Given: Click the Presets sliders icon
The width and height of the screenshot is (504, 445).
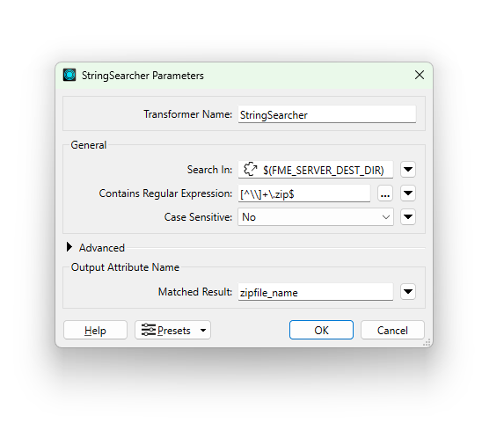Looking at the screenshot, I should tap(148, 330).
